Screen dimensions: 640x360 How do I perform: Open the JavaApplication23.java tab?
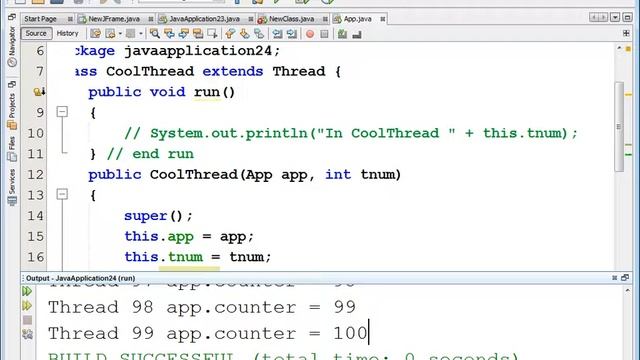point(204,19)
